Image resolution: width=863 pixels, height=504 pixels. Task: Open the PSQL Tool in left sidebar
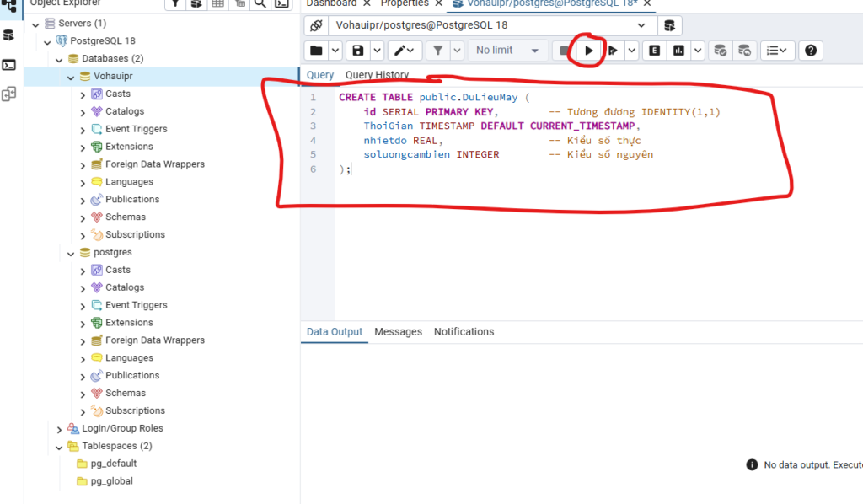point(8,65)
